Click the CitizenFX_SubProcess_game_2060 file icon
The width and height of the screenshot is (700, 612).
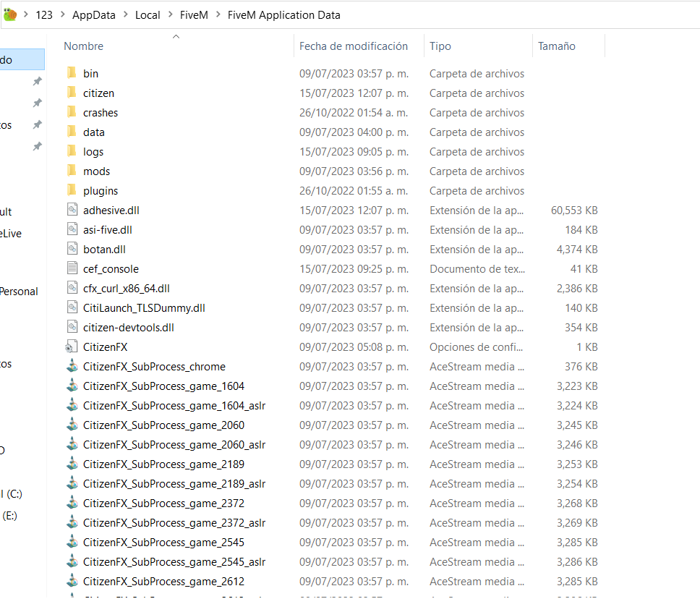point(72,425)
